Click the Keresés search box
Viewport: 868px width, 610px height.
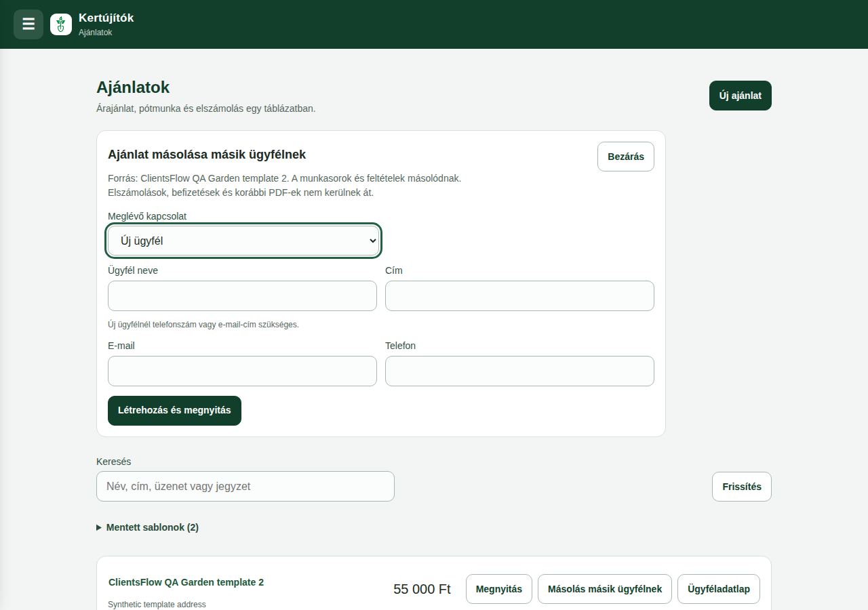pos(245,486)
